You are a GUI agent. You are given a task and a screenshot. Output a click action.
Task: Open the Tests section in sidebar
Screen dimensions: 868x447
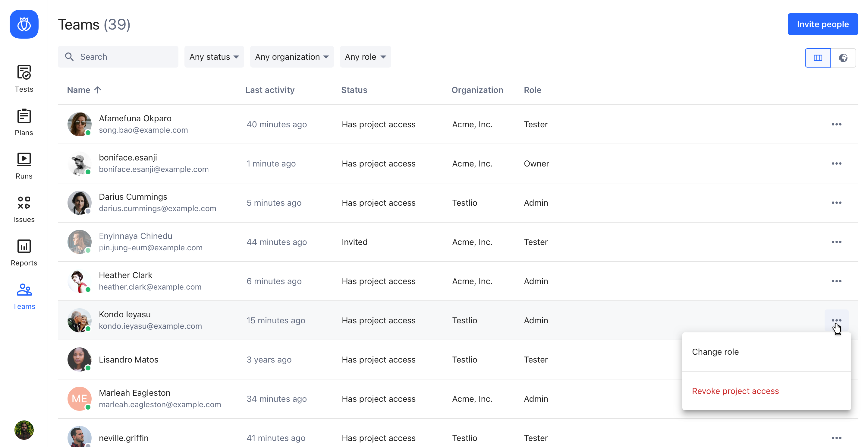click(x=24, y=78)
